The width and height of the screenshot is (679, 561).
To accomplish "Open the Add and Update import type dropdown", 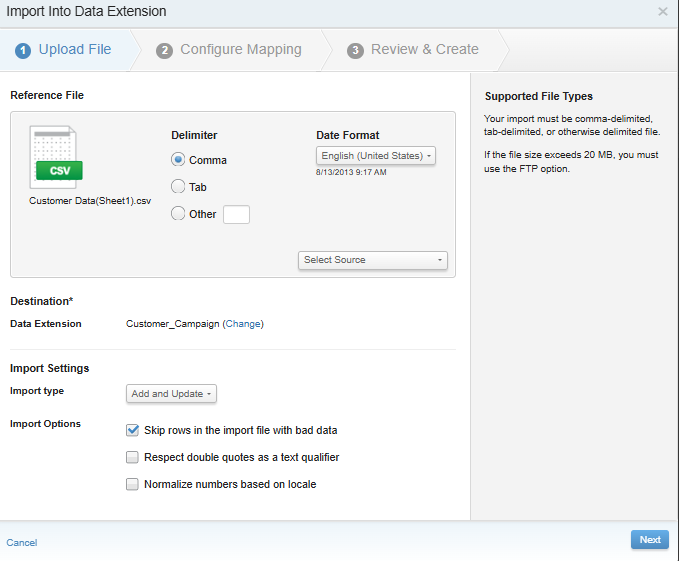I will [x=171, y=394].
